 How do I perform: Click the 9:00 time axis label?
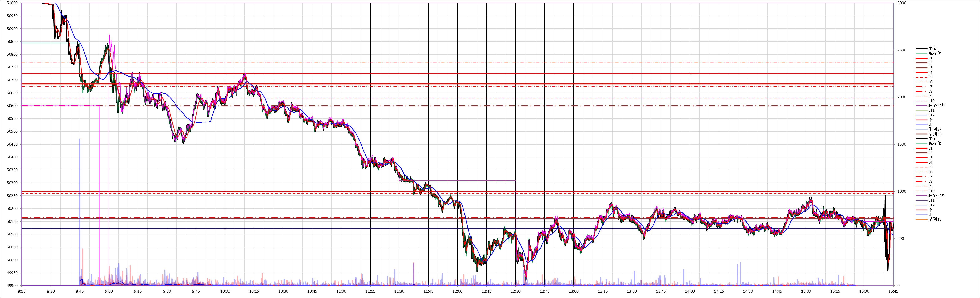coord(109,292)
